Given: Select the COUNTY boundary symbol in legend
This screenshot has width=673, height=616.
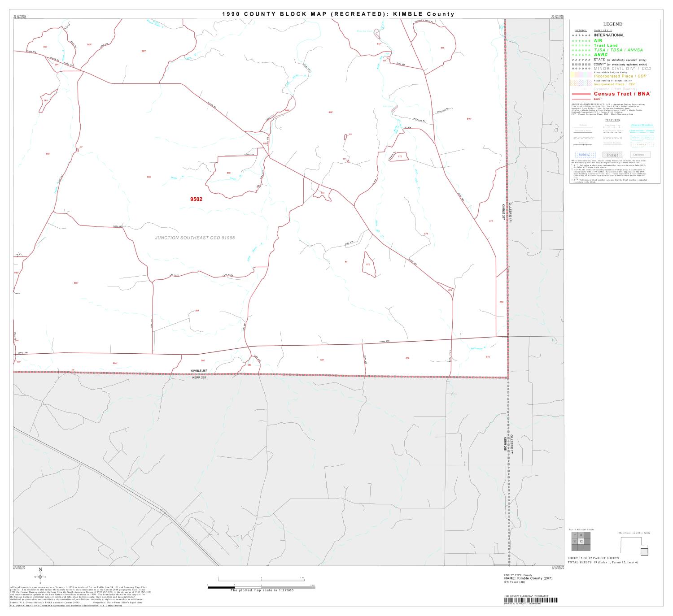Looking at the screenshot, I should (x=581, y=64).
